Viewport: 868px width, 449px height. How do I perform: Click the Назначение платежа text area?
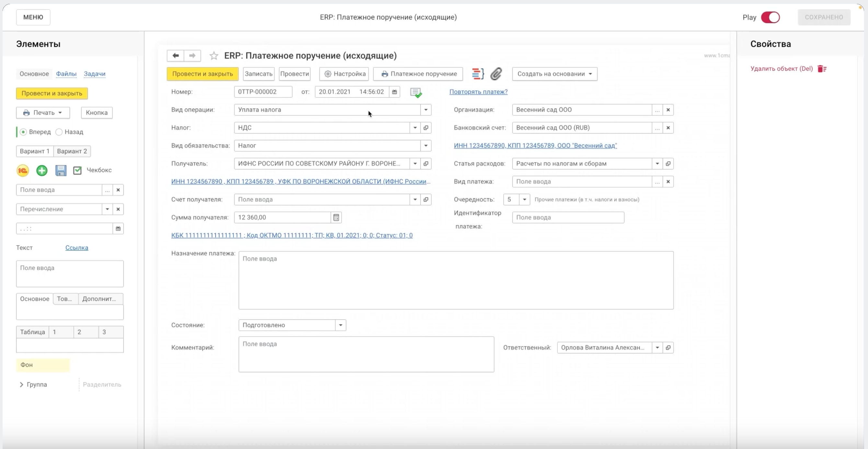(456, 280)
